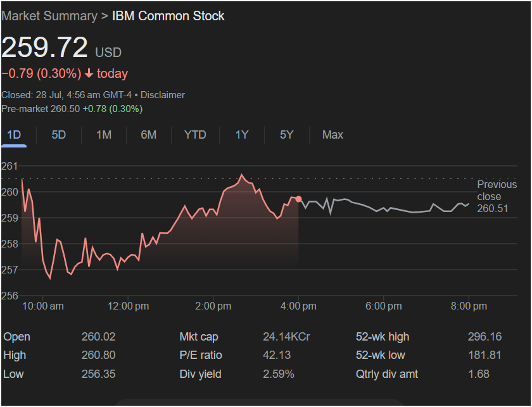Click the 261 price axis label
The height and width of the screenshot is (407, 532).
pos(9,166)
